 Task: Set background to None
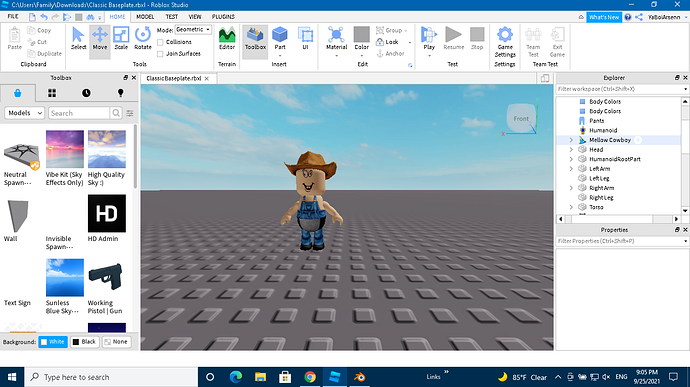[x=116, y=342]
